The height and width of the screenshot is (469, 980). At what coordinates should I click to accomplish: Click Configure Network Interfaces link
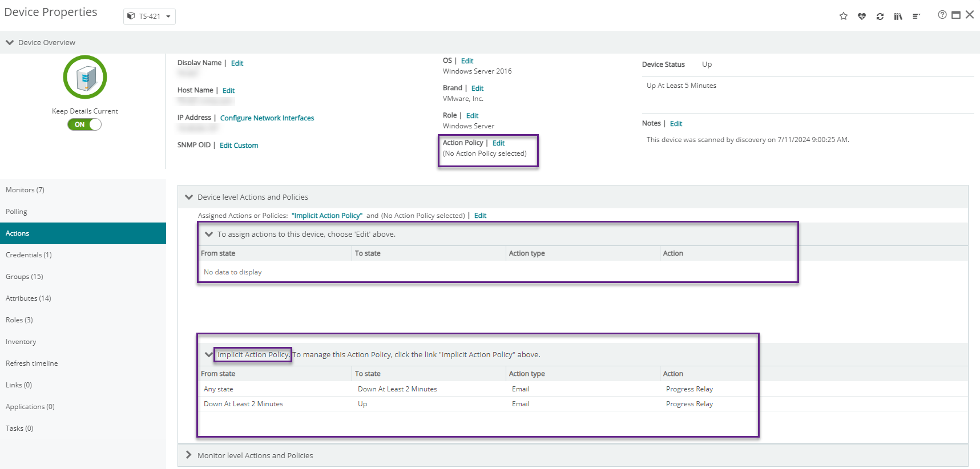click(267, 118)
